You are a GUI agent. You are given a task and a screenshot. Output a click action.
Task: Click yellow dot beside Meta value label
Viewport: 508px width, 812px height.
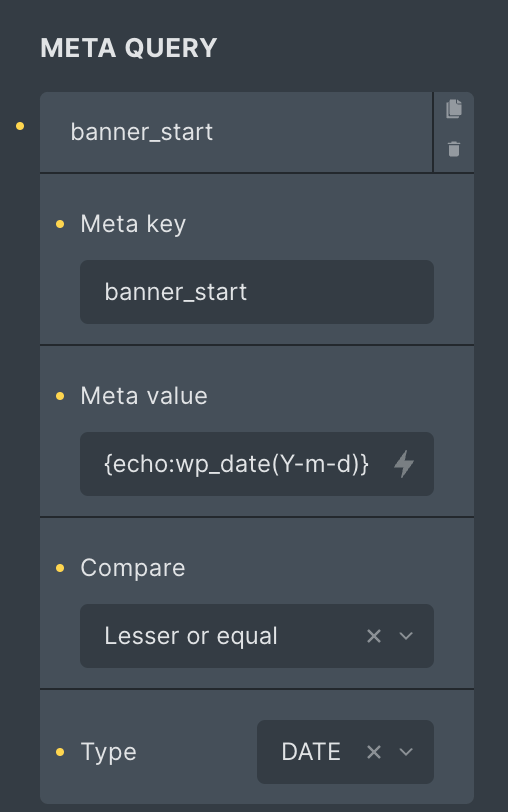[60, 396]
